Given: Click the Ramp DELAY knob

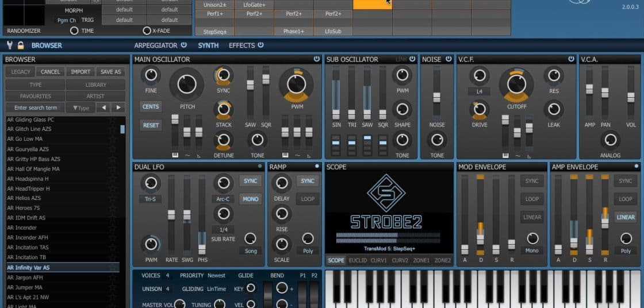Looking at the screenshot, I should pos(282,183).
